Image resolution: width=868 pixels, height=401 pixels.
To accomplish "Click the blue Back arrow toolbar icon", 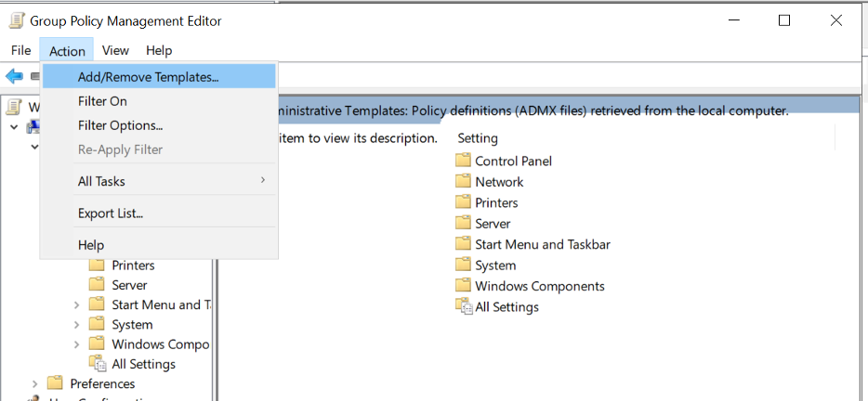I will click(x=14, y=76).
